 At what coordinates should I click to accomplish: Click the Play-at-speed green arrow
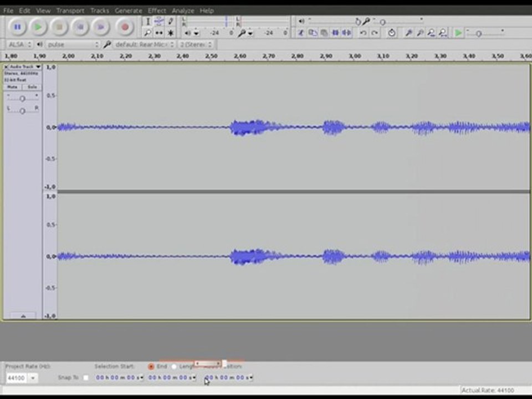(458, 33)
